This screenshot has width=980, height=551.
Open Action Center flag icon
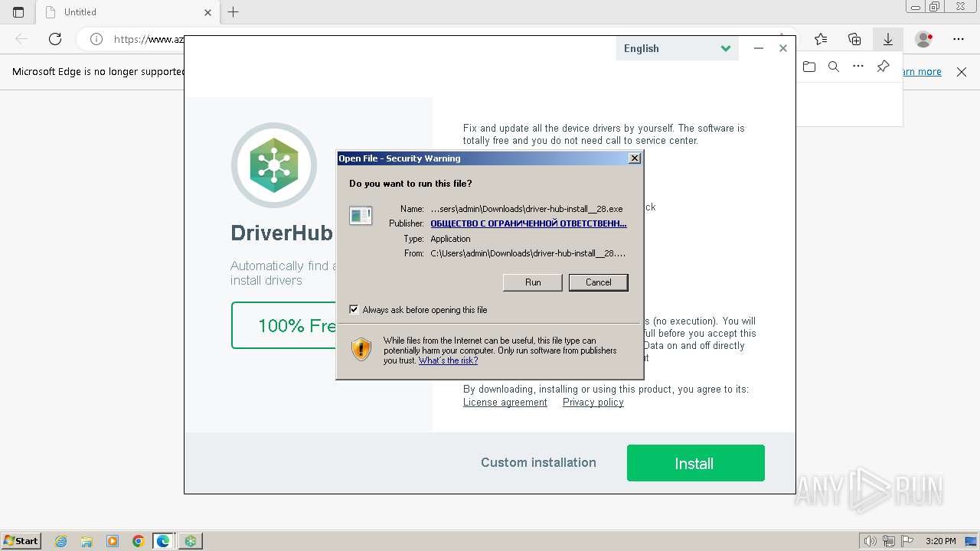coord(907,541)
